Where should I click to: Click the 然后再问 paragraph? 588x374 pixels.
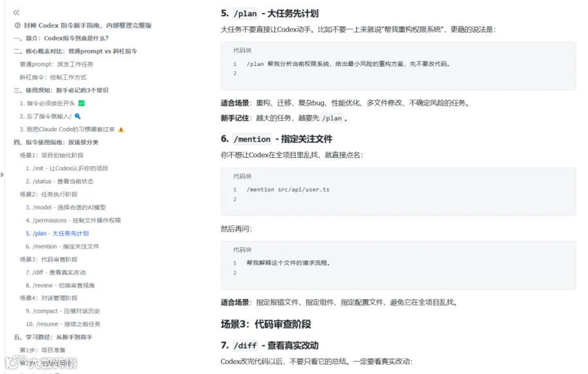click(237, 228)
